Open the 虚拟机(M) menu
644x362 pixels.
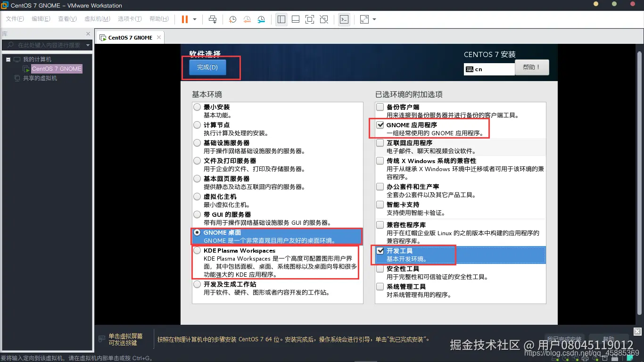pos(97,19)
